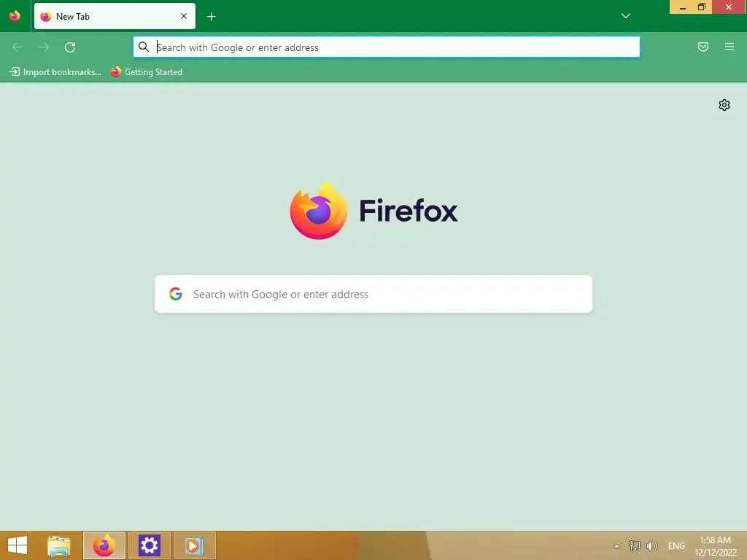Open Import bookmarks link
The height and width of the screenshot is (560, 747).
click(x=55, y=72)
